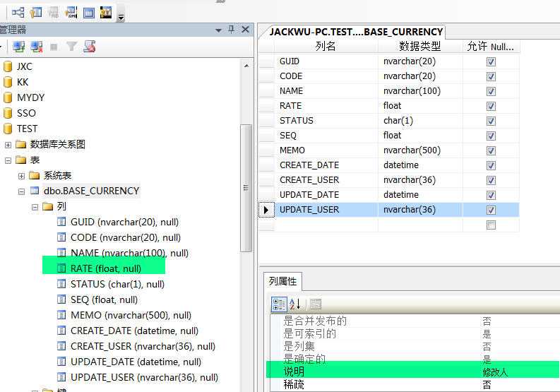This screenshot has width=560, height=392.
Task: Click the property pages icon in 列属性
Action: click(316, 304)
